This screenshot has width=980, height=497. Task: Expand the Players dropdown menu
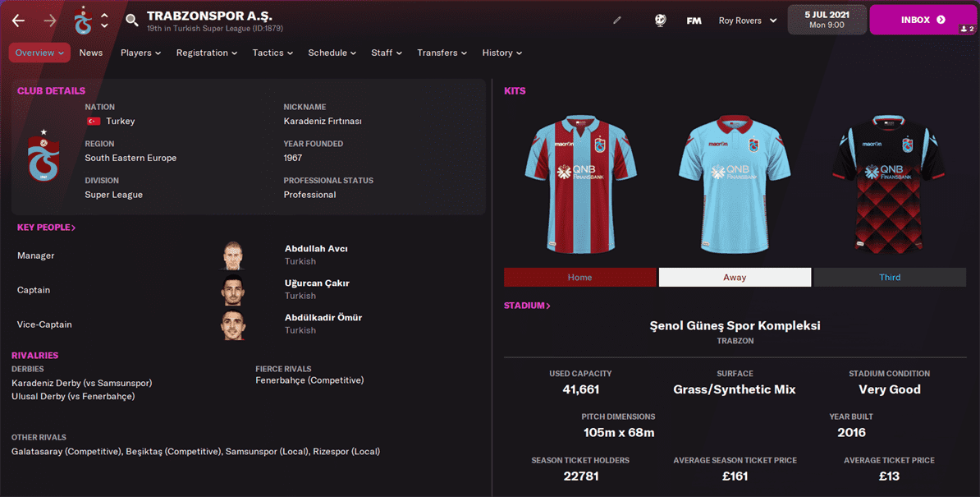click(x=140, y=53)
